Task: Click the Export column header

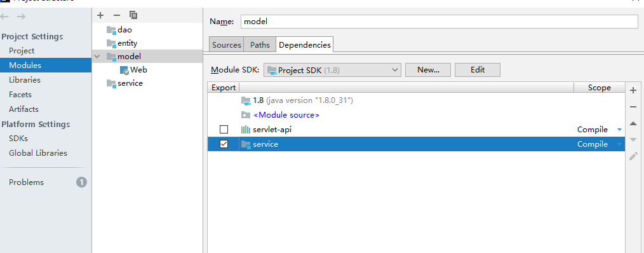Action: click(x=224, y=88)
